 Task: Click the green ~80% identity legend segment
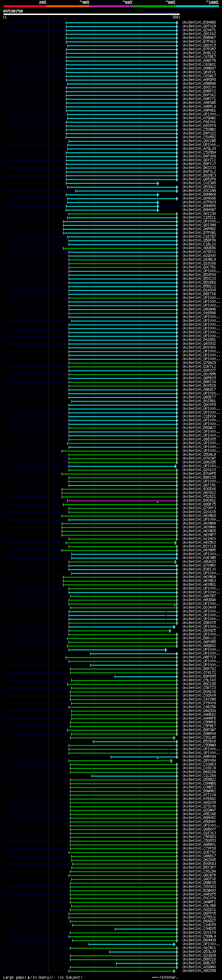click(154, 6)
